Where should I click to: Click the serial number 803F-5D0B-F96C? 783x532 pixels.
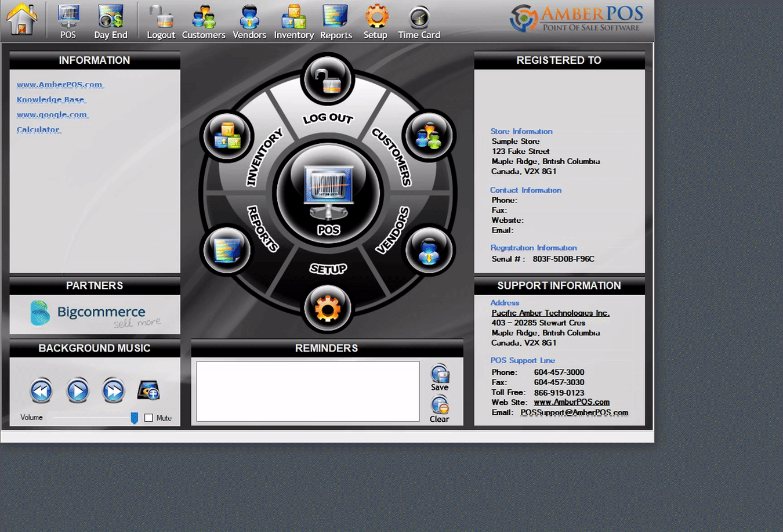coord(564,259)
